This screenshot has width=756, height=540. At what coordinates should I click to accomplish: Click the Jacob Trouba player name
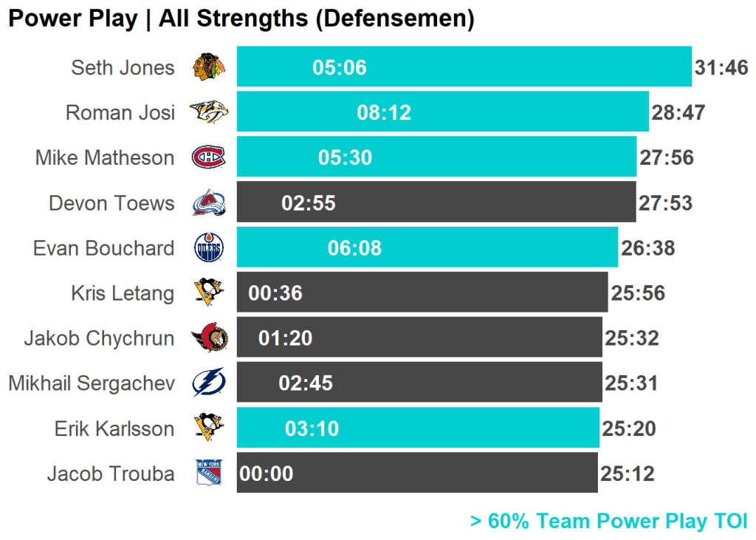point(111,474)
